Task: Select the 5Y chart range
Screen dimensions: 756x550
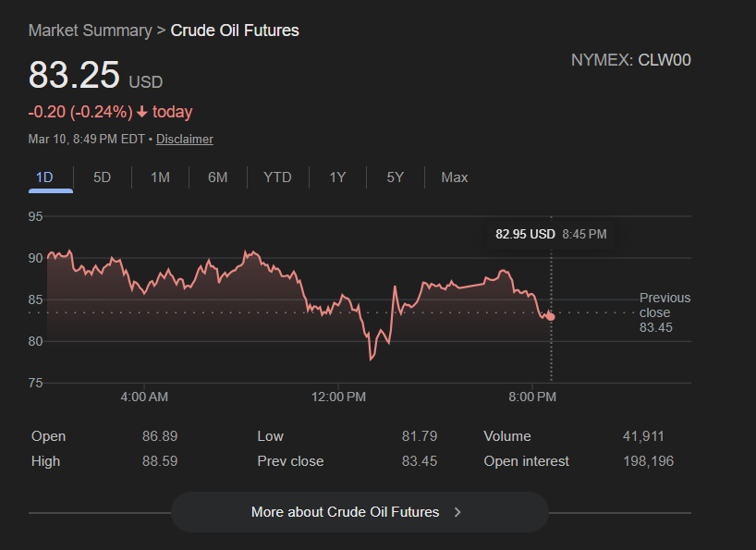Action: [x=395, y=177]
